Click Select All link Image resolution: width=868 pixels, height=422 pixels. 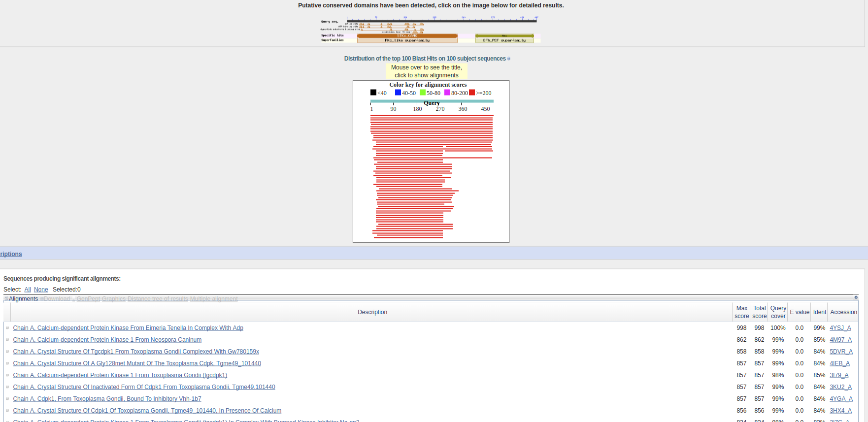click(x=28, y=290)
